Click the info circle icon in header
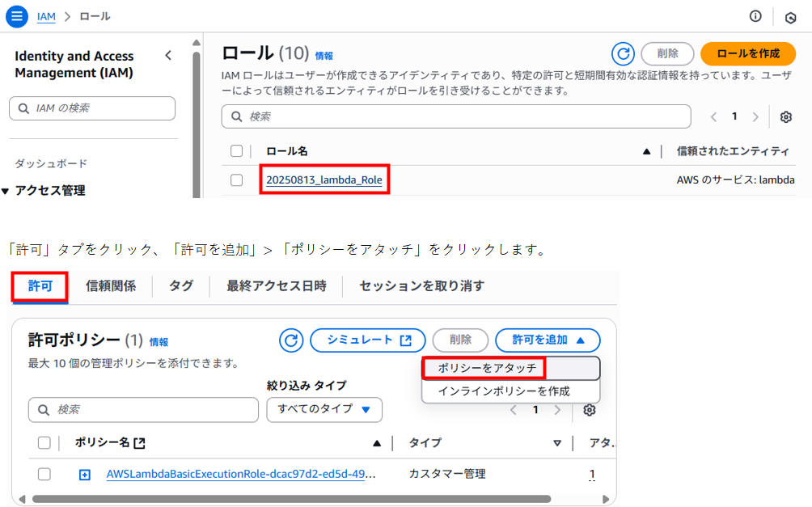Viewport: 812px width, 507px height. click(x=755, y=16)
